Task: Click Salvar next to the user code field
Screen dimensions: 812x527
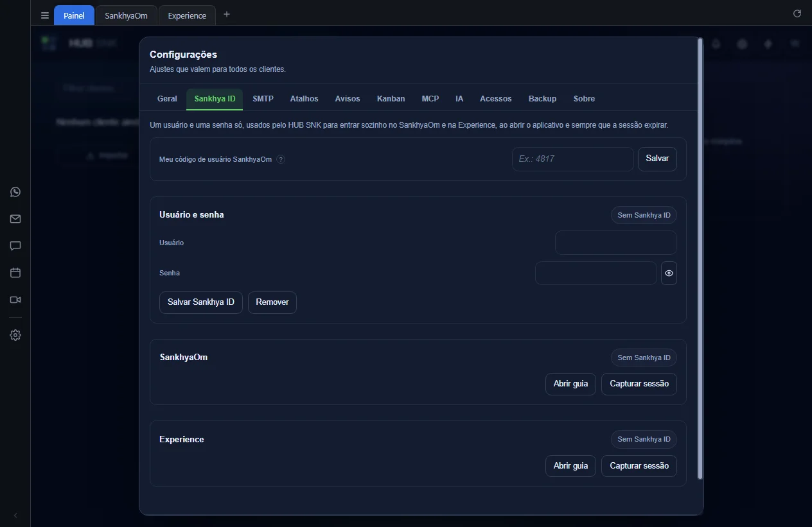Action: click(x=657, y=159)
